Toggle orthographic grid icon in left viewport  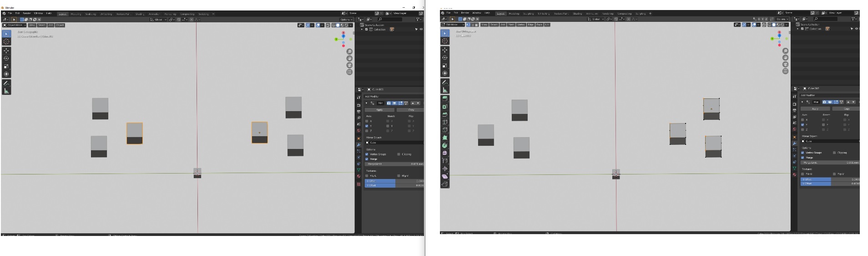[x=349, y=72]
